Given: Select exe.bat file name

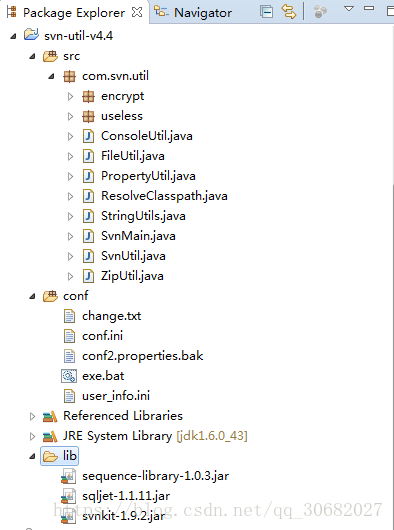Looking at the screenshot, I should 103,376.
